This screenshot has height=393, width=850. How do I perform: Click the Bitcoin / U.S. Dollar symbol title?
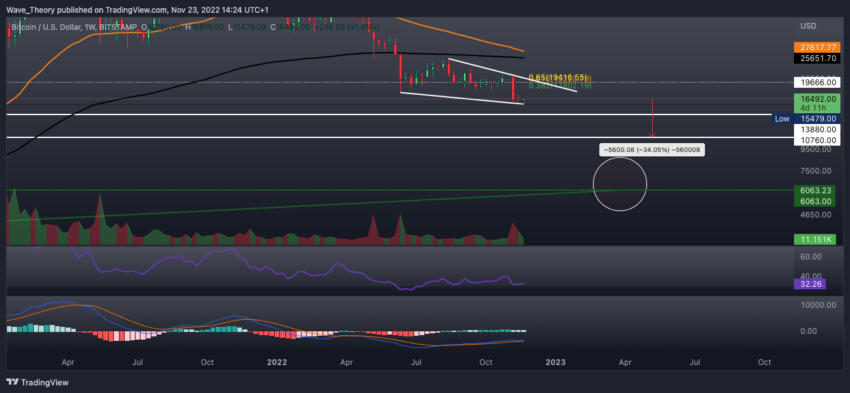47,27
